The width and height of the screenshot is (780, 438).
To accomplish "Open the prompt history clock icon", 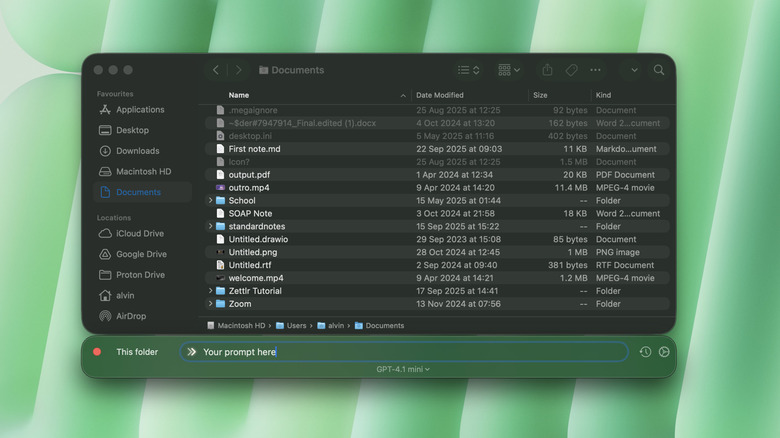I will coord(645,352).
